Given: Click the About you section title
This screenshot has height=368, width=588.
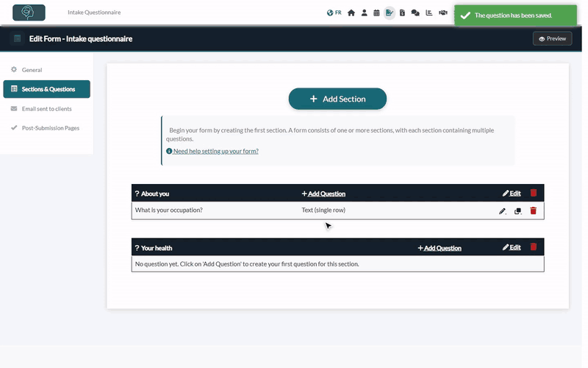Looking at the screenshot, I should coord(155,194).
